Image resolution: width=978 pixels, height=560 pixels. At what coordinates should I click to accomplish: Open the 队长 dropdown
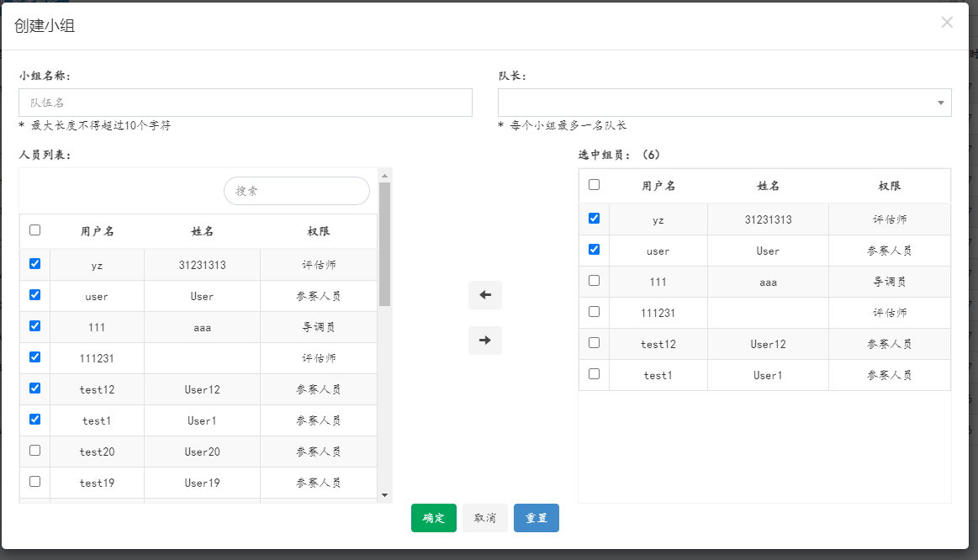click(724, 103)
